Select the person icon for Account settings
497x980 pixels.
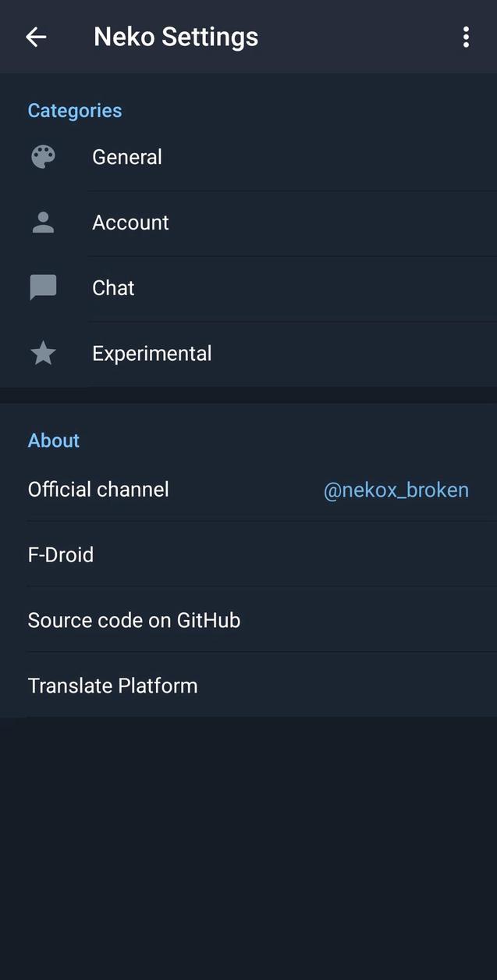click(x=42, y=222)
